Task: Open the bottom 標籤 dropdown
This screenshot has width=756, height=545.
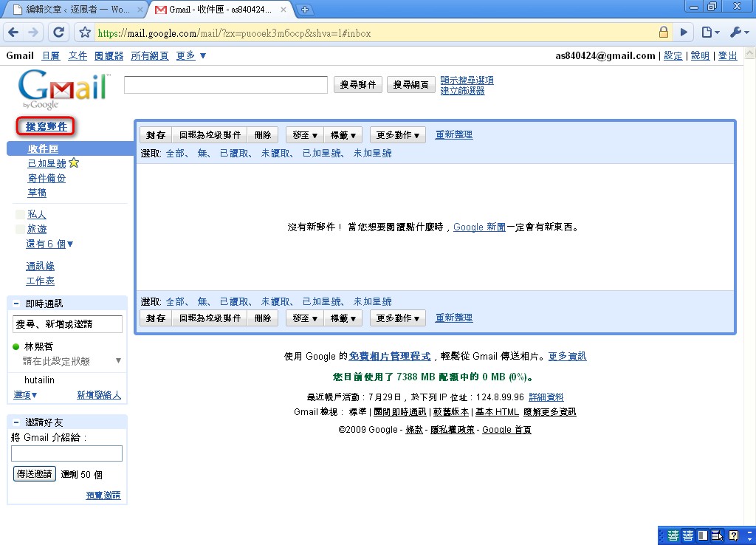Action: click(343, 318)
